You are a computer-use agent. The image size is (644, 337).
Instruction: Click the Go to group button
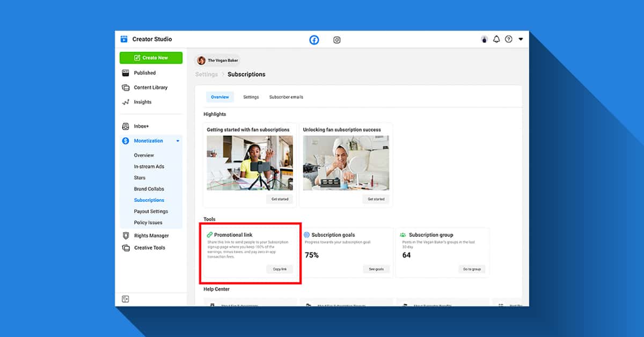pyautogui.click(x=472, y=269)
